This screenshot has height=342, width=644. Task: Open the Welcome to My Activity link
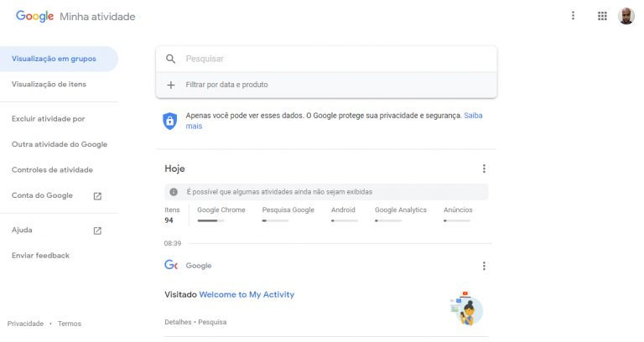[247, 295]
